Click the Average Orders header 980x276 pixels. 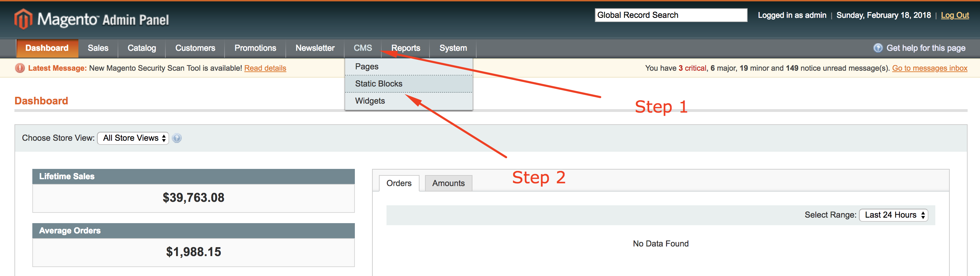pos(194,231)
